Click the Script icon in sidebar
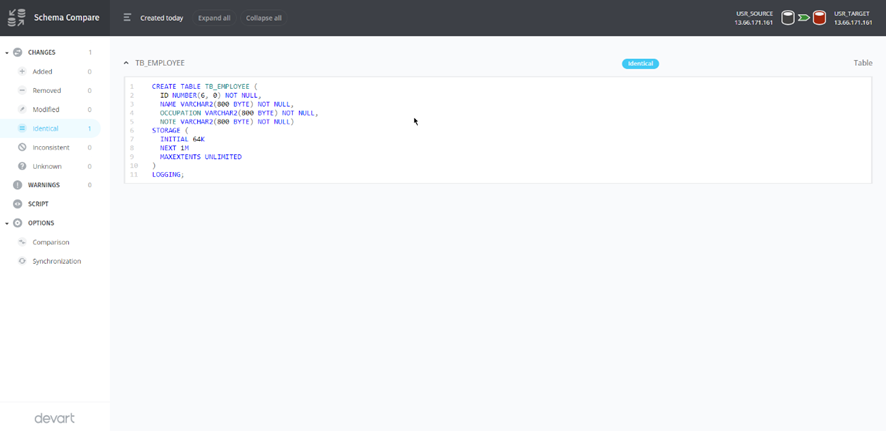886x431 pixels. pyautogui.click(x=17, y=204)
